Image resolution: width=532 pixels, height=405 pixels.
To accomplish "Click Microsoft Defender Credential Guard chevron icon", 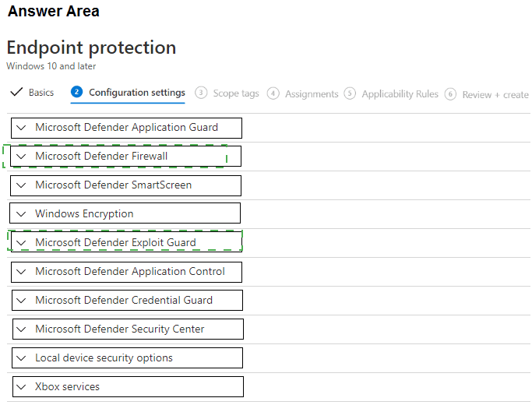I will point(22,301).
